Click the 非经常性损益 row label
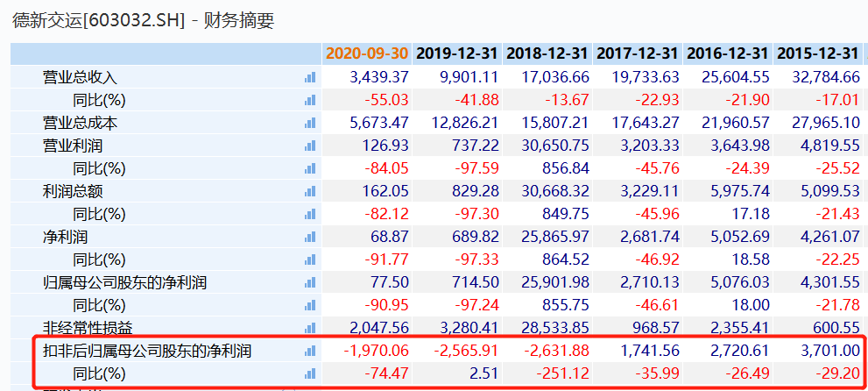Viewport: 868px width, 391px height. coord(88,328)
